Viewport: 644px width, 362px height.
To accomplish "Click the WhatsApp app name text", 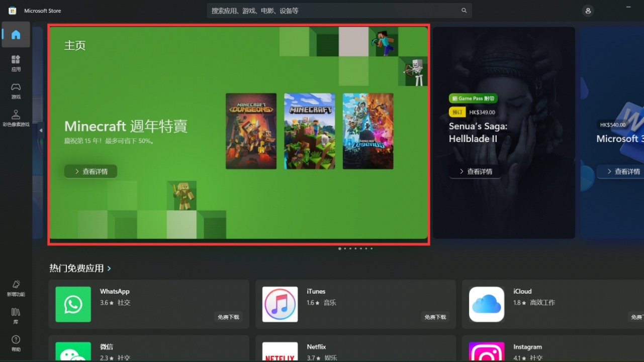I will tap(115, 291).
